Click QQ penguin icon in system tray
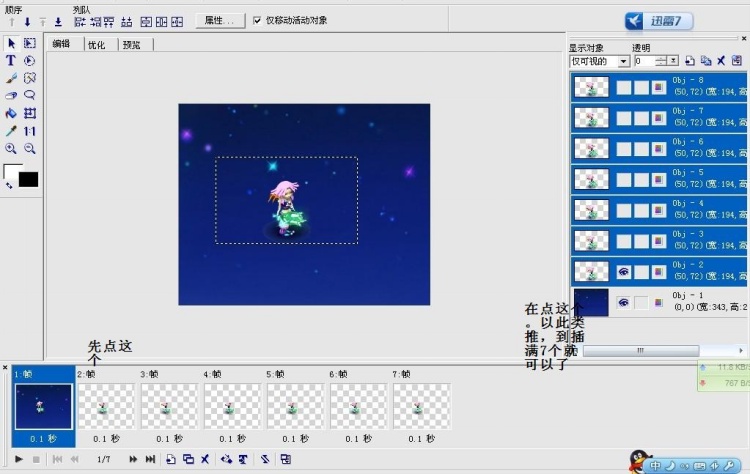Image resolution: width=750 pixels, height=474 pixels. 638,462
